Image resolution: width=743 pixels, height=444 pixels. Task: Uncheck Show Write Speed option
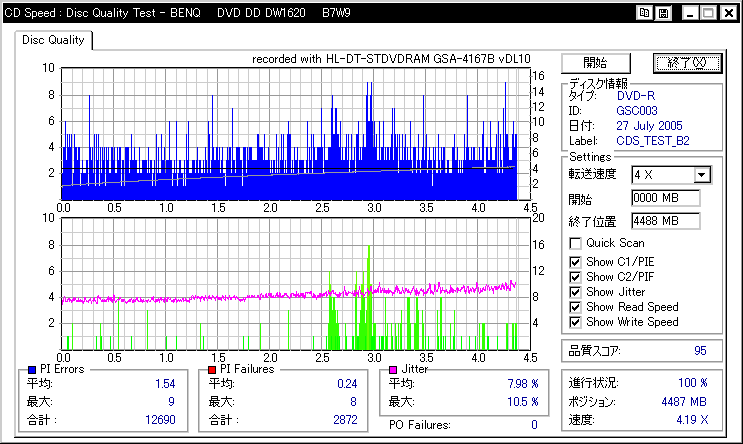pos(575,323)
